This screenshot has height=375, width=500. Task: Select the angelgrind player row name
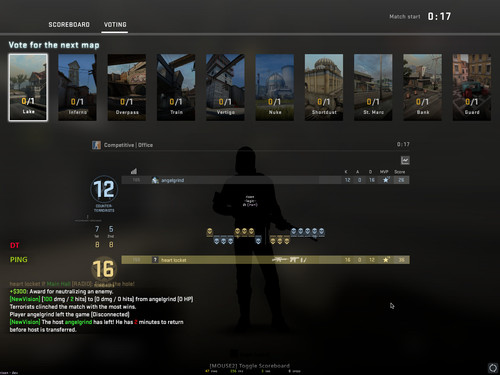tap(173, 180)
